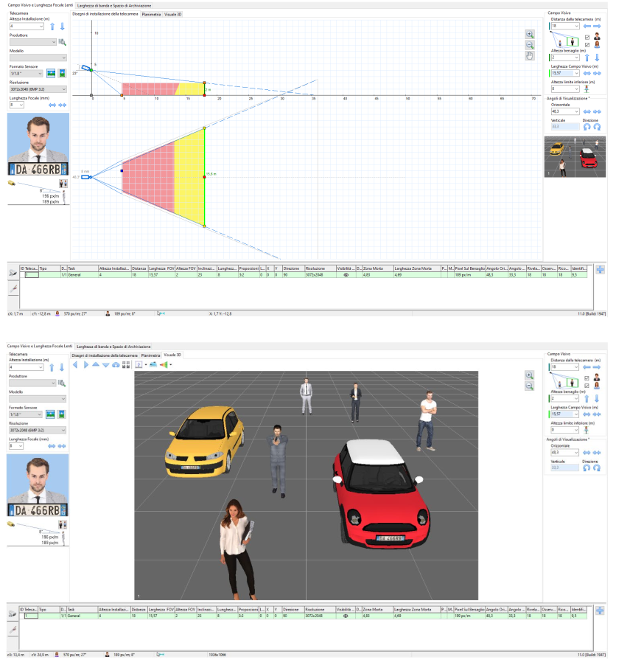Switch to the Planimetria tab in drawing window
Image resolution: width=644 pixels, height=671 pixels.
pos(150,14)
